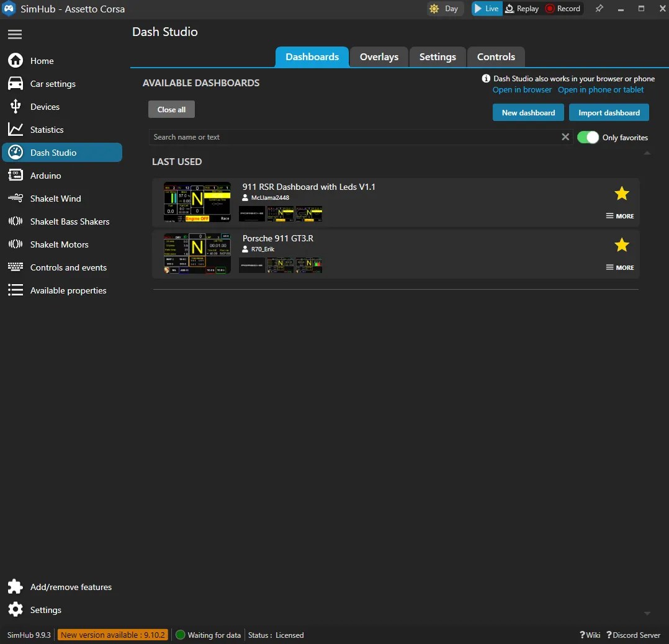Viewport: 669px width, 644px height.
Task: Open Available properties list
Action: (x=62, y=290)
